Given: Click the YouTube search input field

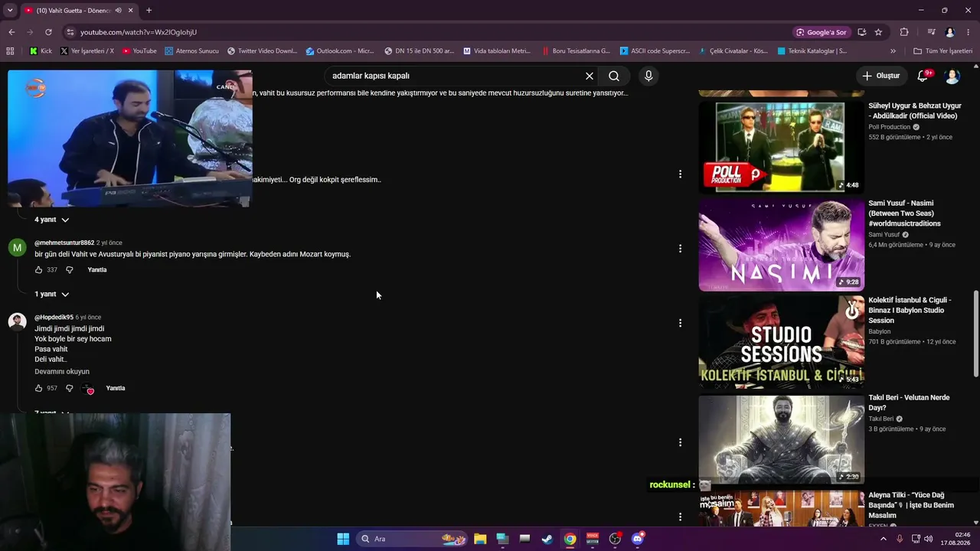Looking at the screenshot, I should [453, 76].
